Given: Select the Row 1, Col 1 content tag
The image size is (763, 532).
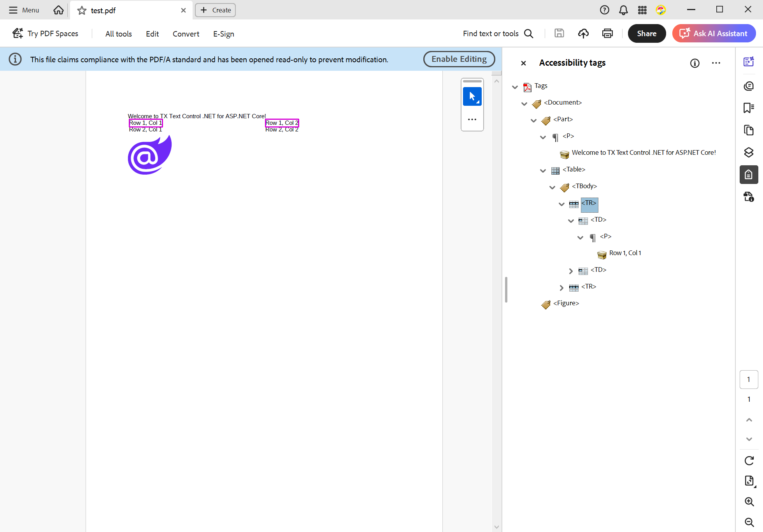Looking at the screenshot, I should pyautogui.click(x=624, y=252).
